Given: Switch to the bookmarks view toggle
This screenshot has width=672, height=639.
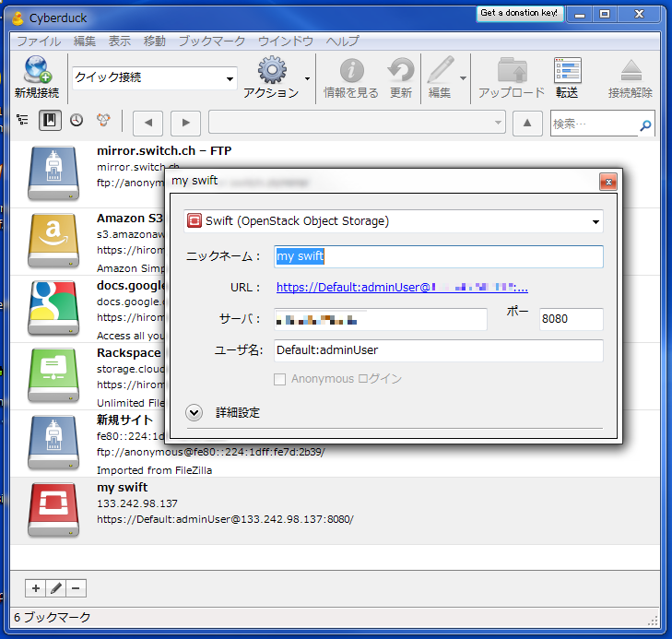Looking at the screenshot, I should click(x=50, y=120).
